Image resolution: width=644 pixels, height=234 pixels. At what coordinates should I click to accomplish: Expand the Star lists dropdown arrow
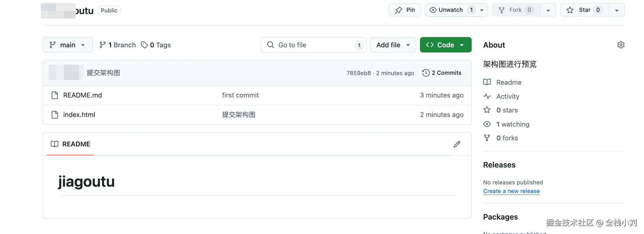pos(617,10)
